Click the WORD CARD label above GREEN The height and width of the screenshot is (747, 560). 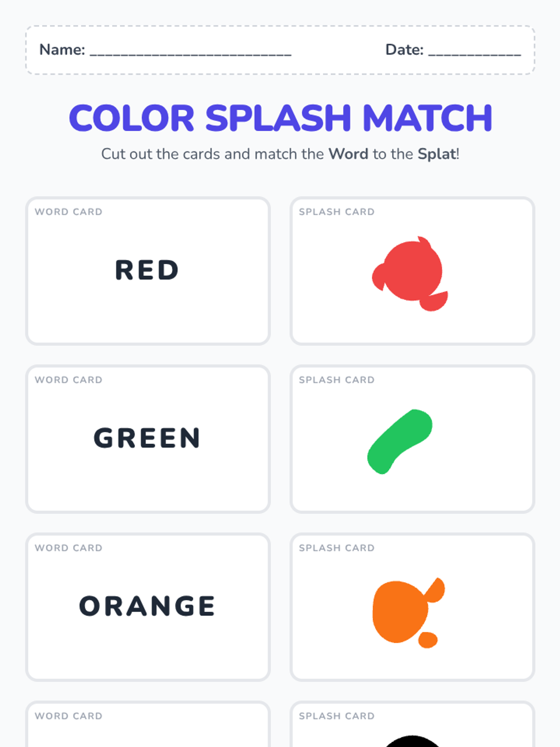tap(69, 380)
